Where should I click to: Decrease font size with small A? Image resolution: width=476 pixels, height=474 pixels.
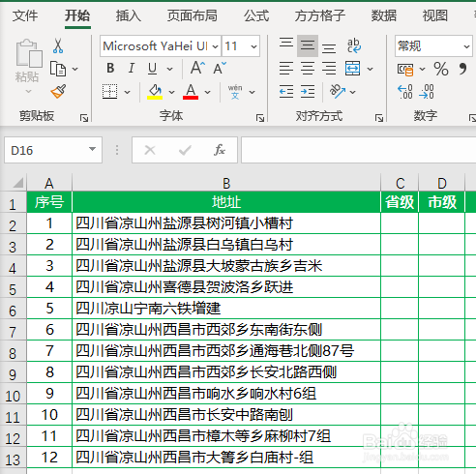(x=220, y=68)
